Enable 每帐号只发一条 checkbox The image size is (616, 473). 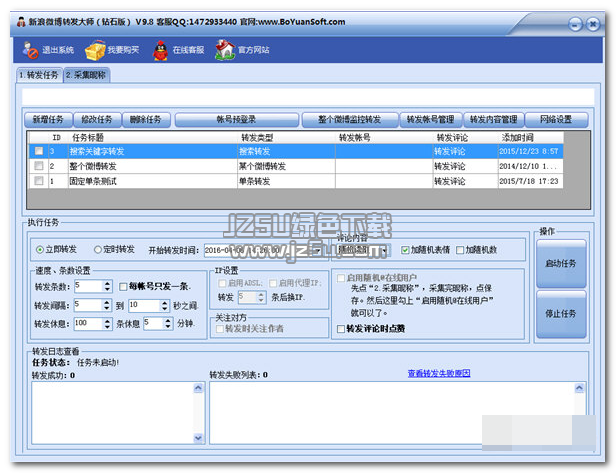pyautogui.click(x=123, y=287)
